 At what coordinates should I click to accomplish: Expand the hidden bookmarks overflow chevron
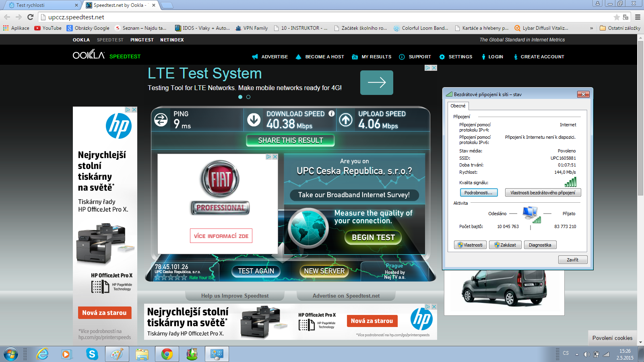coord(591,28)
